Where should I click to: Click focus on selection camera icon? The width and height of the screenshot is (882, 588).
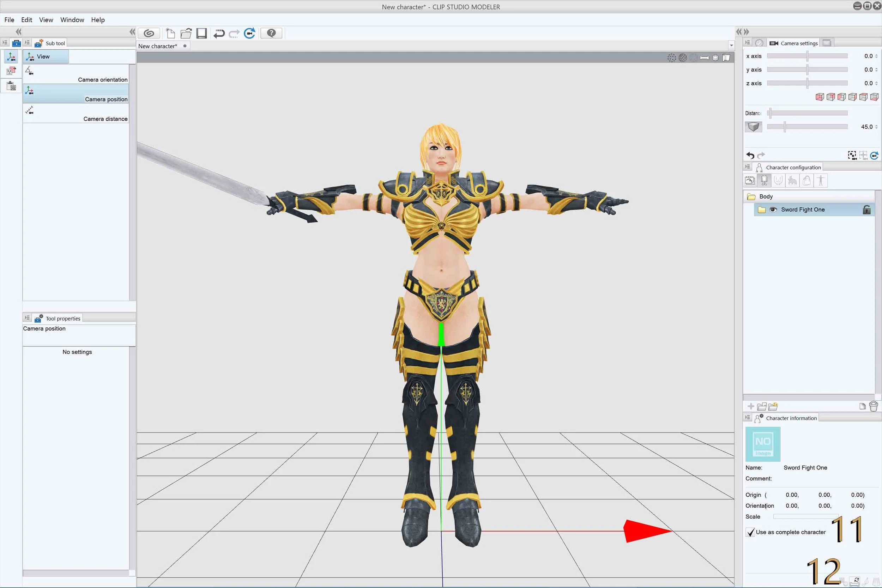click(852, 155)
